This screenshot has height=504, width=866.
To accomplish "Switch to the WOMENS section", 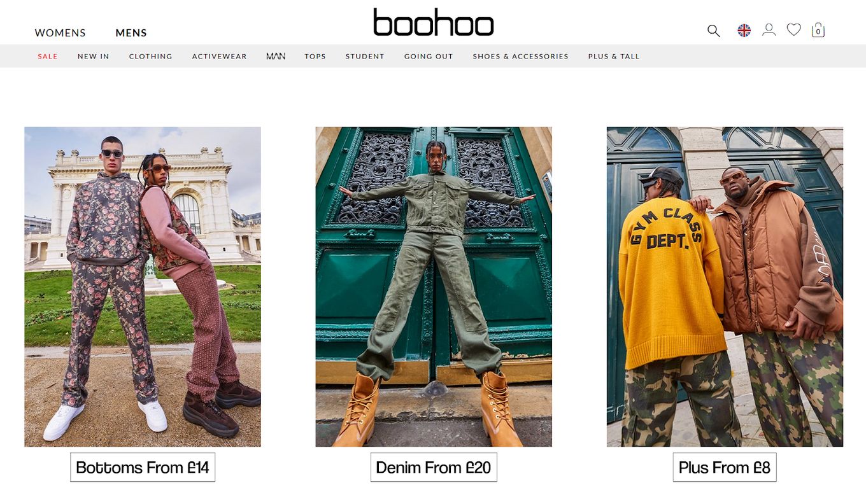I will pyautogui.click(x=60, y=33).
